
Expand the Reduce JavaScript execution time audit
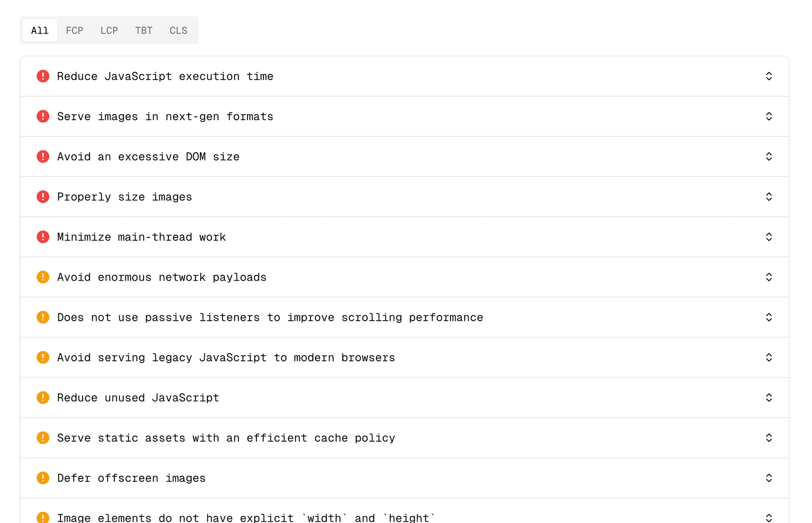pos(768,76)
